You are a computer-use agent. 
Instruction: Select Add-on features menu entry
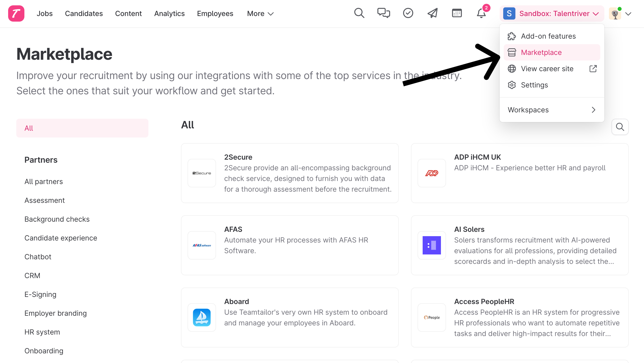click(x=548, y=36)
